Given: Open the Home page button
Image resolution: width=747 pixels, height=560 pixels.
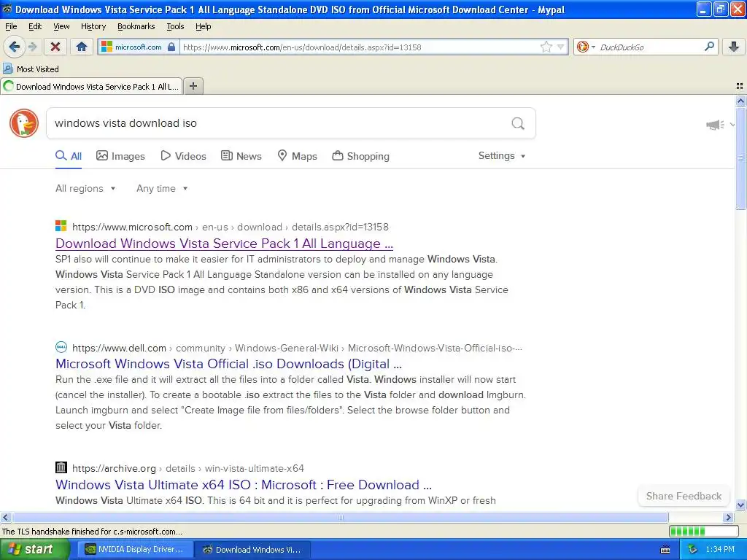Looking at the screenshot, I should point(82,47).
